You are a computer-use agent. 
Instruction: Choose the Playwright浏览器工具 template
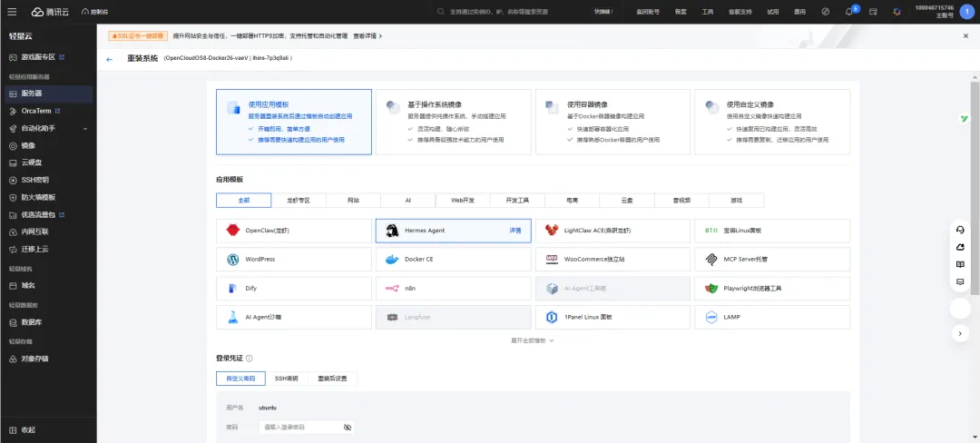[x=772, y=289]
